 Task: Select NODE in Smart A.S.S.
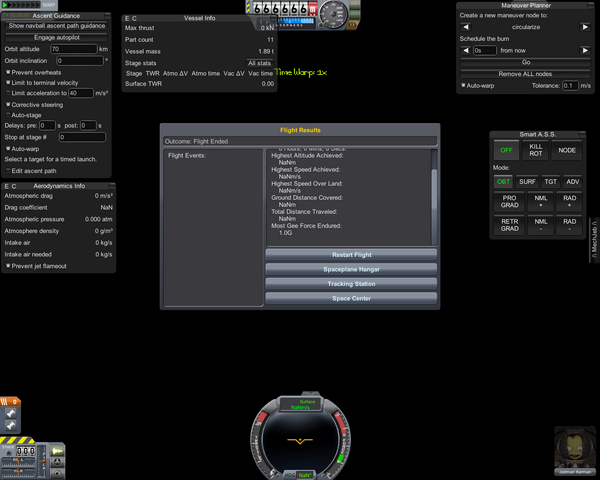click(x=567, y=150)
